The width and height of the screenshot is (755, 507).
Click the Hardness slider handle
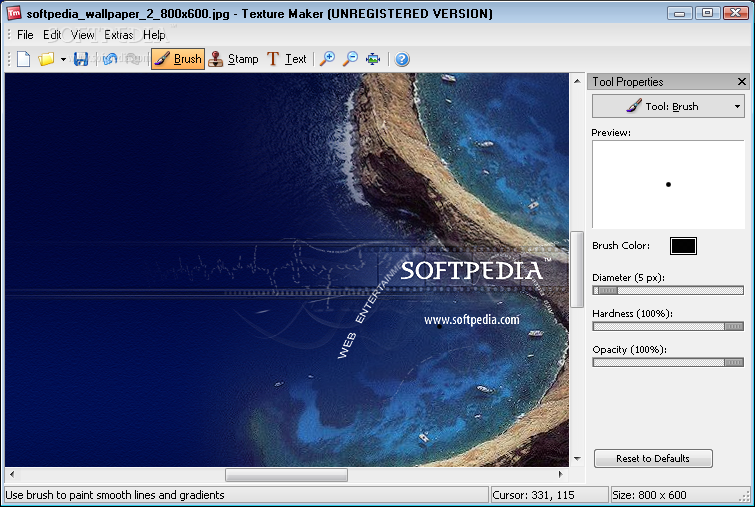tap(733, 326)
